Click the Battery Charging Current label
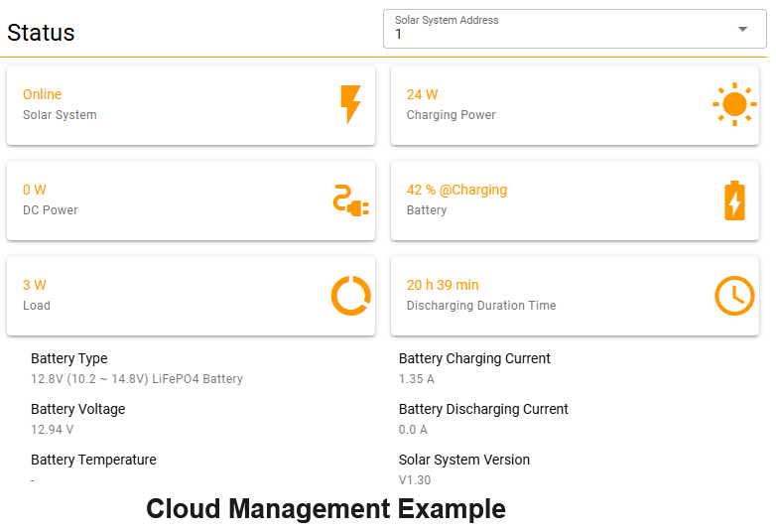 point(474,358)
